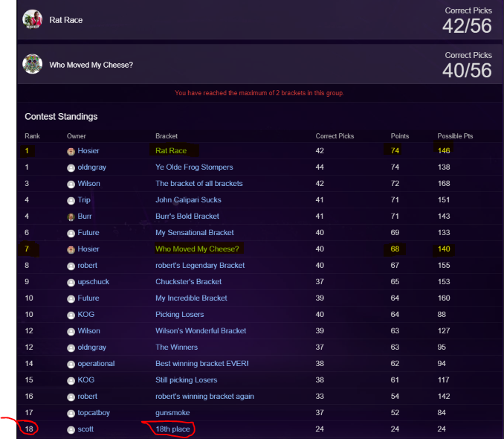Click owner name operational
This screenshot has width=504, height=439.
[96, 364]
